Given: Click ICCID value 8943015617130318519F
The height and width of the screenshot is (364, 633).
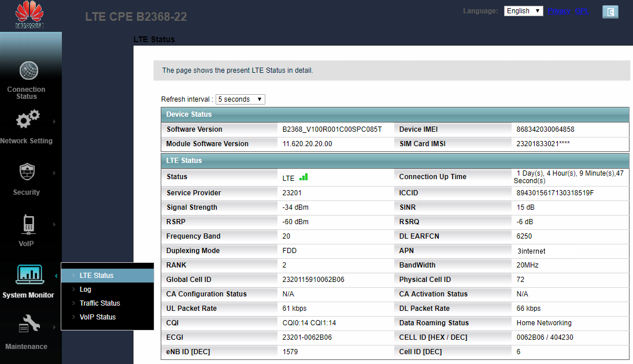Looking at the screenshot, I should [555, 193].
